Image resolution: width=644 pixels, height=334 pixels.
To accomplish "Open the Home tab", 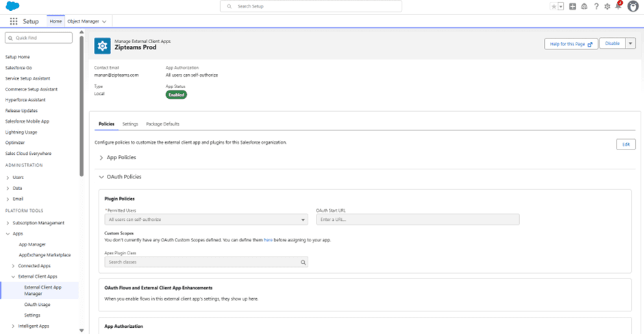I will (x=56, y=21).
